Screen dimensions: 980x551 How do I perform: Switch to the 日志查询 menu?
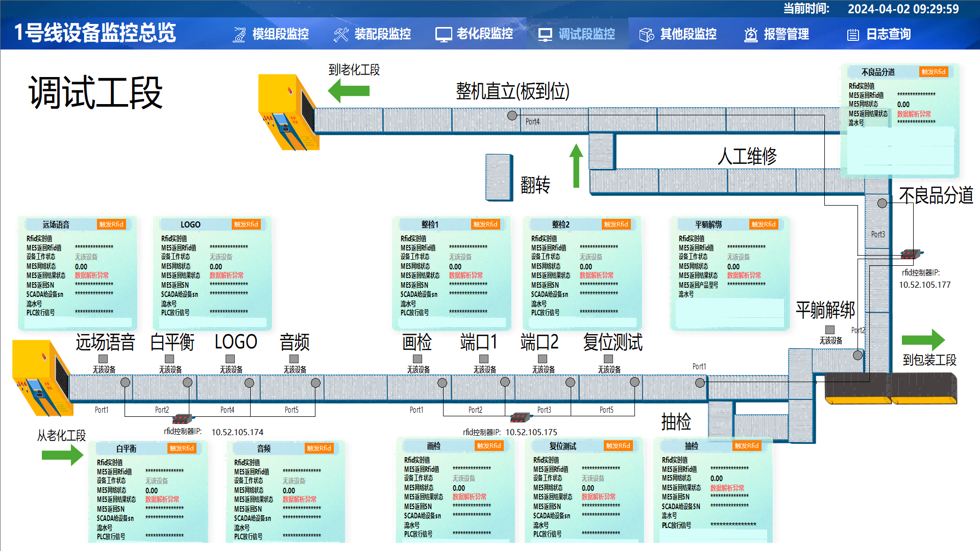pyautogui.click(x=888, y=34)
